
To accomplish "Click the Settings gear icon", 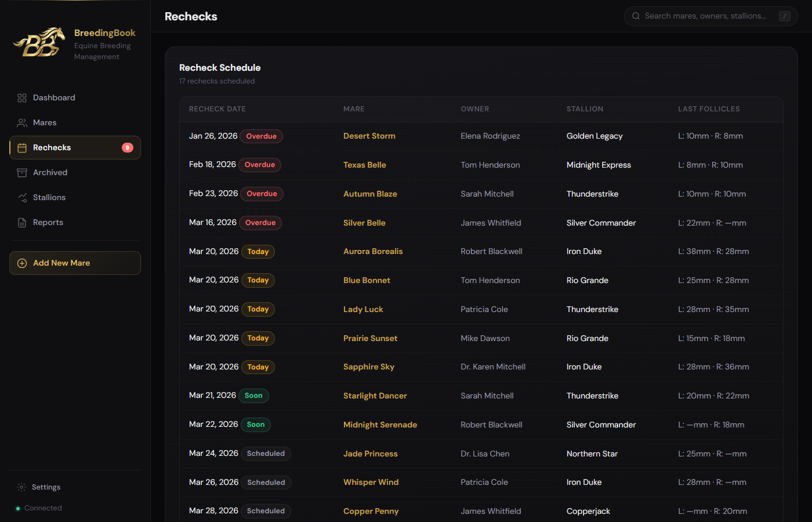I will click(x=21, y=487).
